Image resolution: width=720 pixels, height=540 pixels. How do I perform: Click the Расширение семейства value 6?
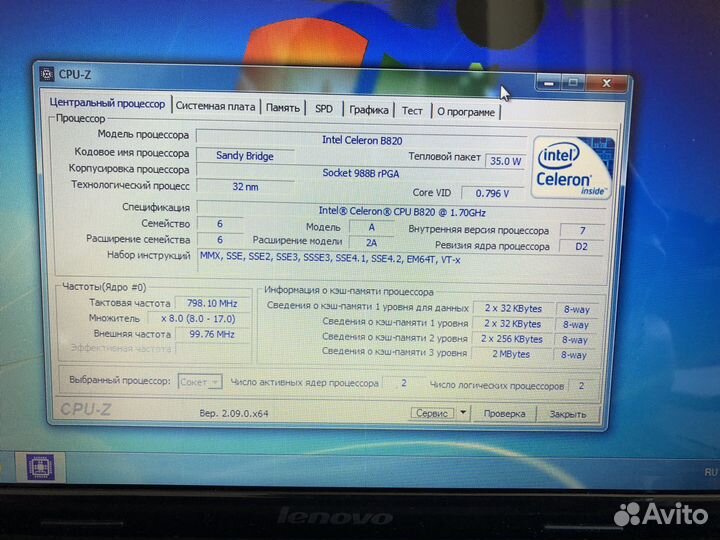point(220,240)
